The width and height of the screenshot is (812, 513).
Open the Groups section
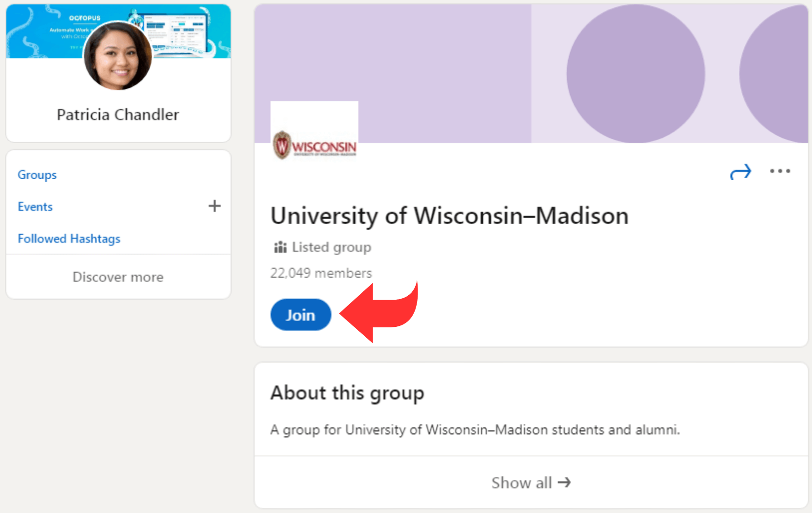(37, 174)
